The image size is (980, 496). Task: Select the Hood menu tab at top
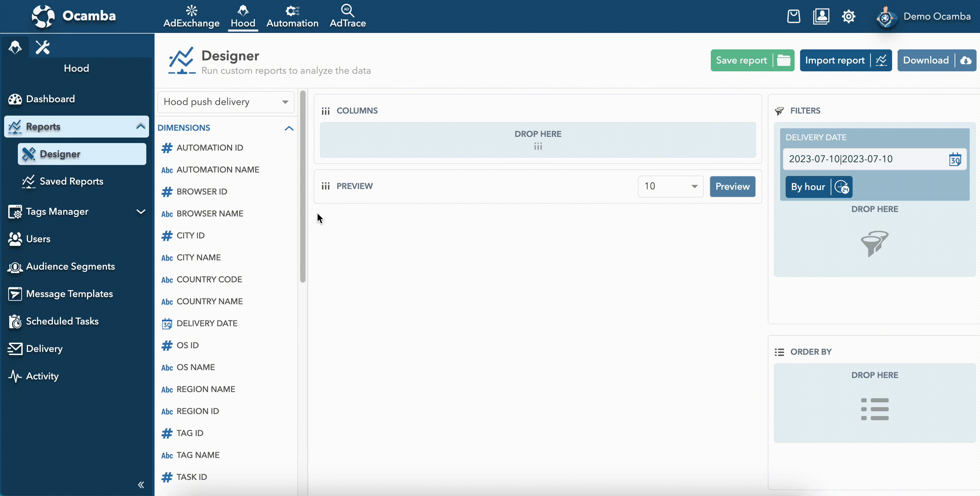243,16
